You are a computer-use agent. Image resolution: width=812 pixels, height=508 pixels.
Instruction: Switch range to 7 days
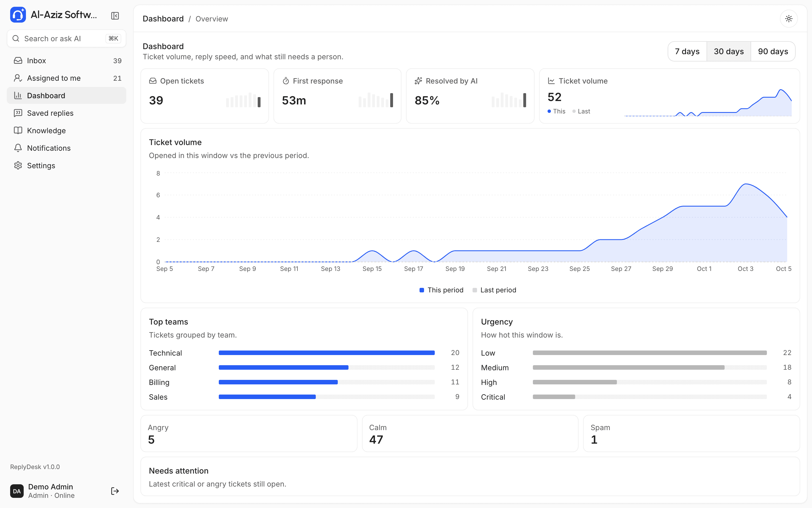point(687,51)
